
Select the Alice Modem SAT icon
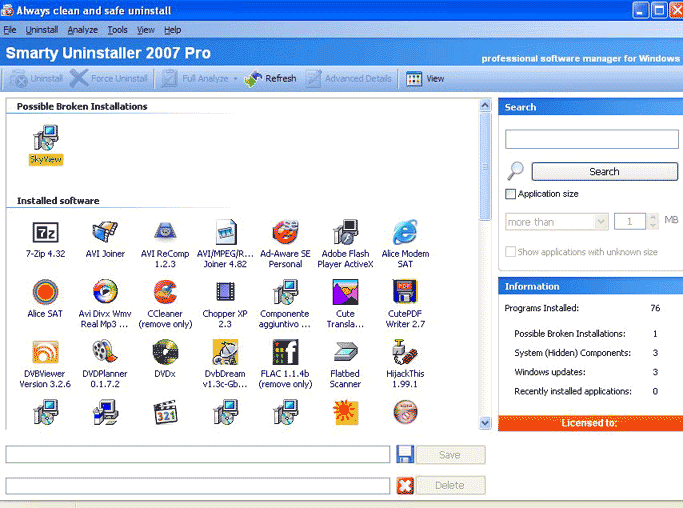tap(404, 233)
